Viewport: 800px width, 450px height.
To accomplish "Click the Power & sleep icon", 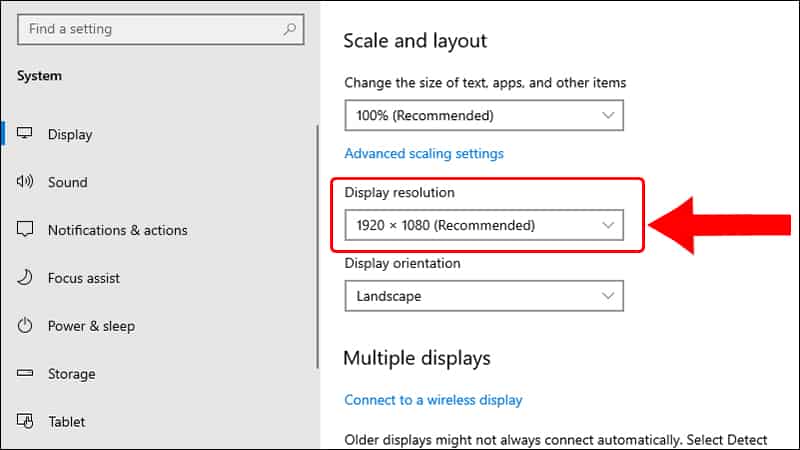I will coord(26,326).
